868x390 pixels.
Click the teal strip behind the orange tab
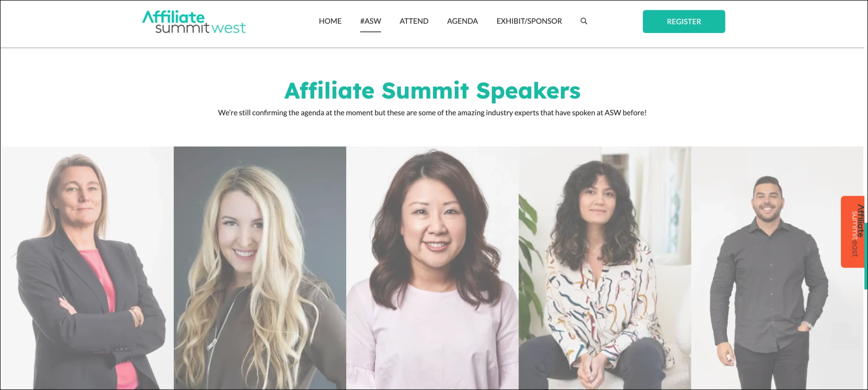pyautogui.click(x=866, y=278)
